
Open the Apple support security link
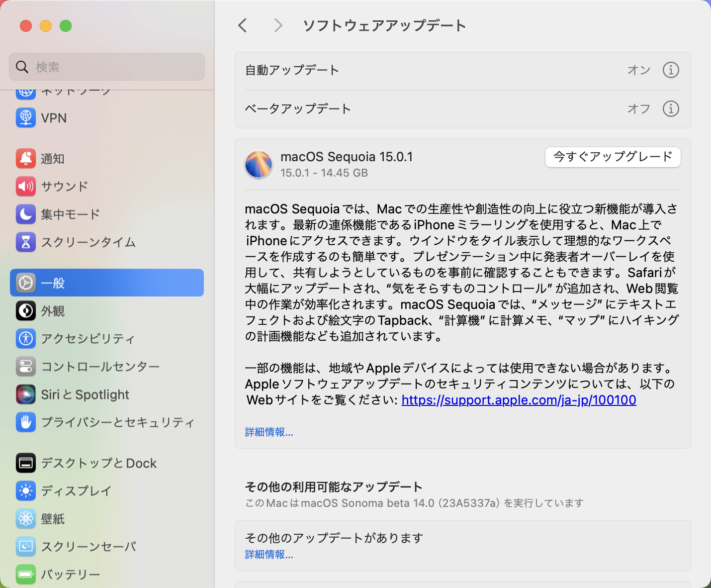coord(519,400)
